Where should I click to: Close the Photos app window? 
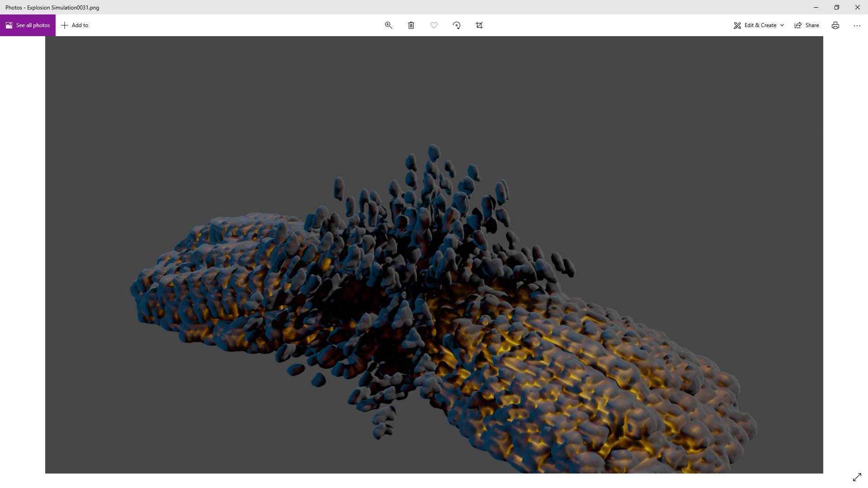[x=857, y=7]
